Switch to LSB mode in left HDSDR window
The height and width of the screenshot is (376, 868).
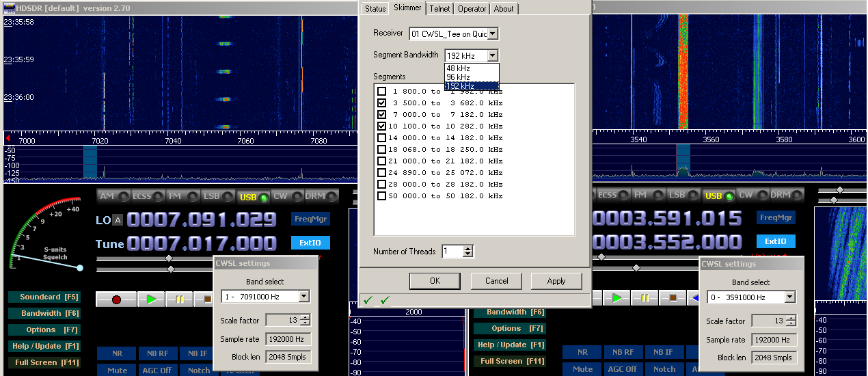click(x=219, y=196)
